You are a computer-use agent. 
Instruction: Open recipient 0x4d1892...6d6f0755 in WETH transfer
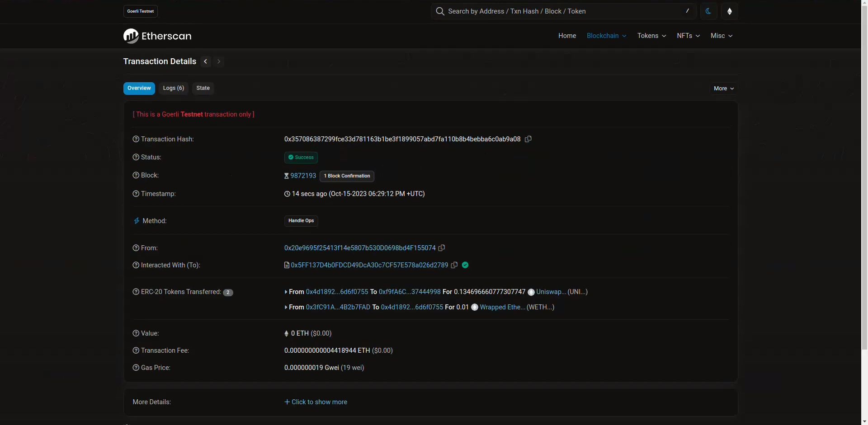point(412,307)
